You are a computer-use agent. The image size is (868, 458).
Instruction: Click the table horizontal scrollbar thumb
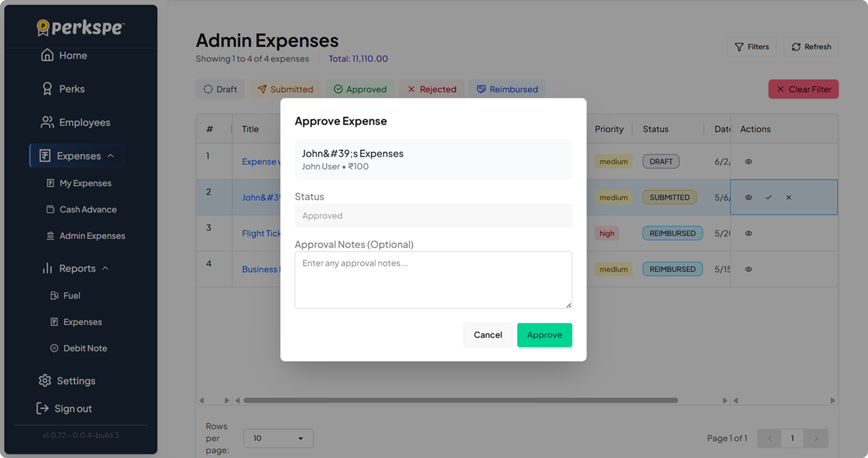click(x=460, y=401)
